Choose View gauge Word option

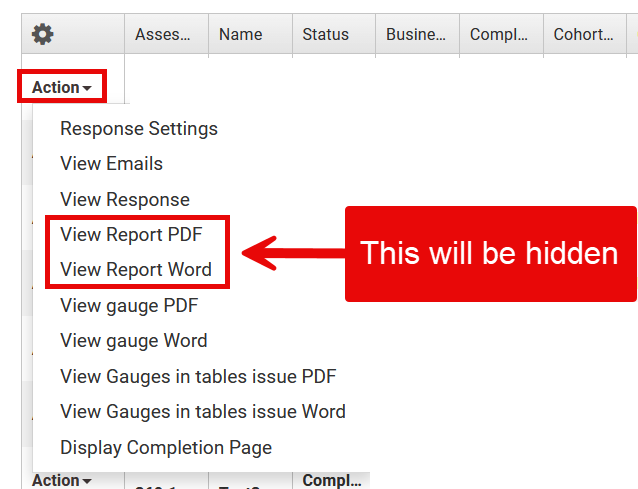click(133, 341)
